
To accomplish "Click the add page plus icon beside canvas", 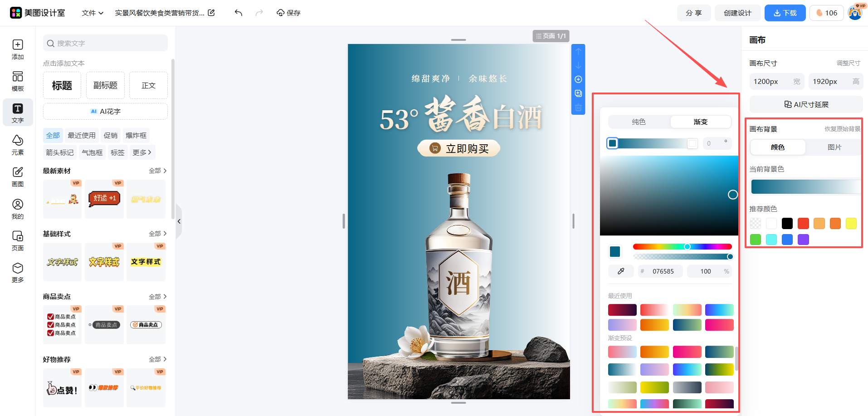I will (x=578, y=79).
